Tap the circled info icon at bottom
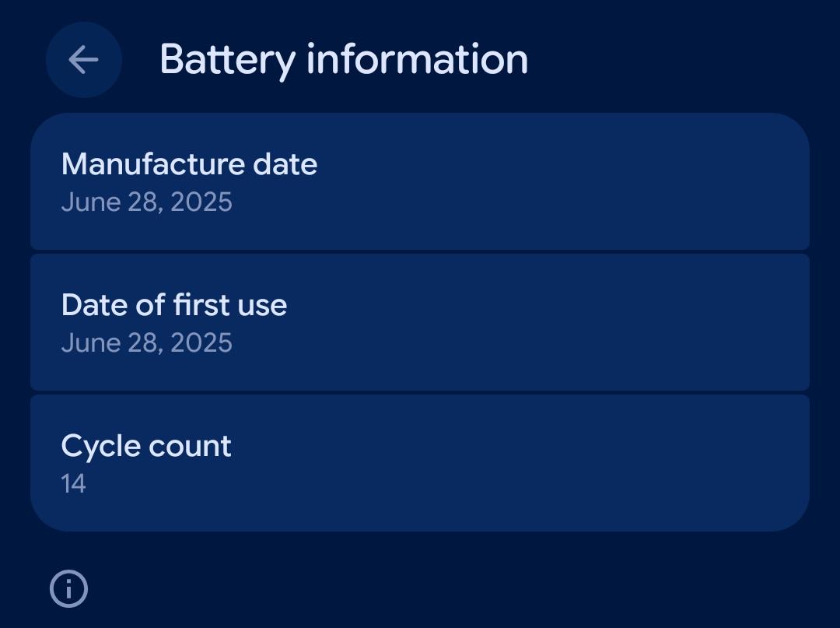 [x=68, y=589]
